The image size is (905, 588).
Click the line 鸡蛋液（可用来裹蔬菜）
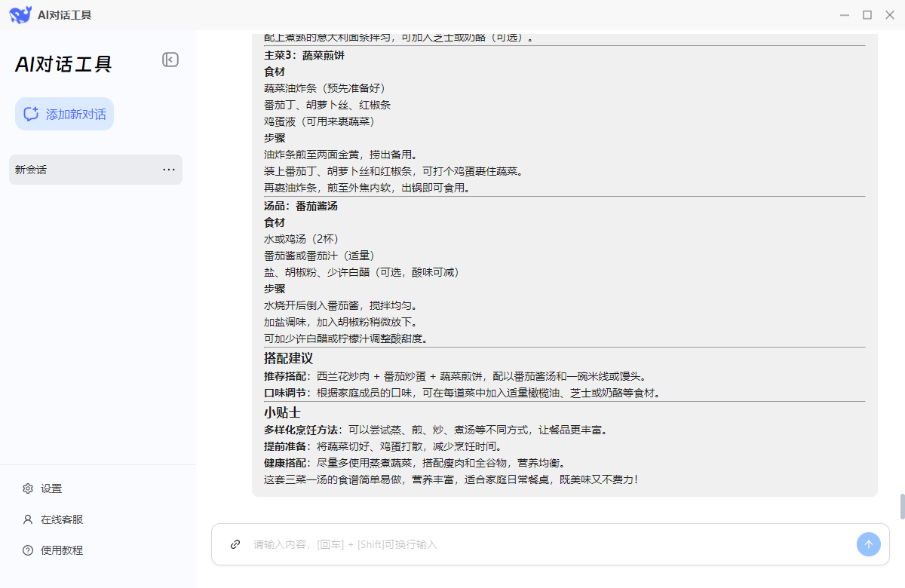[x=320, y=121]
